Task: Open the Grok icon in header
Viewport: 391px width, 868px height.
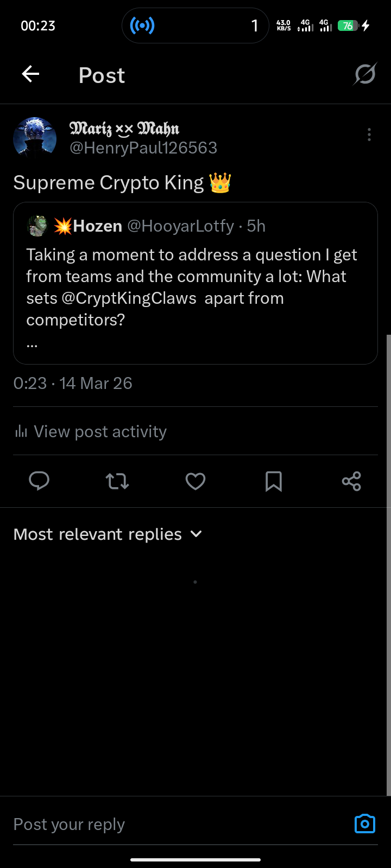Action: pyautogui.click(x=365, y=74)
